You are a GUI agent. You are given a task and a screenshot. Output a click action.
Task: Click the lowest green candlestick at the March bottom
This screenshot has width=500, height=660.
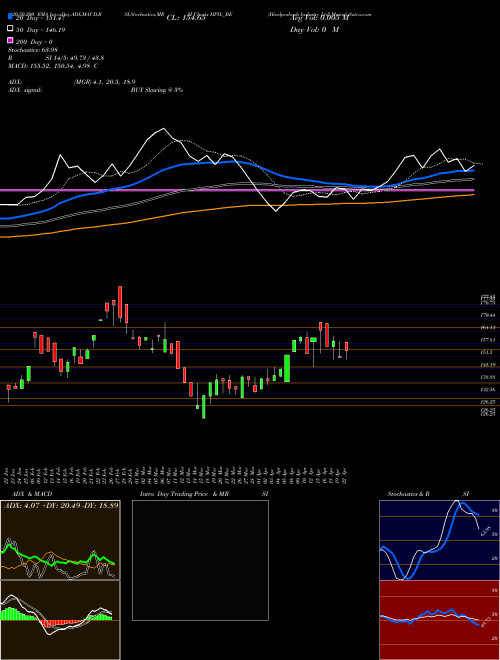coord(204,407)
